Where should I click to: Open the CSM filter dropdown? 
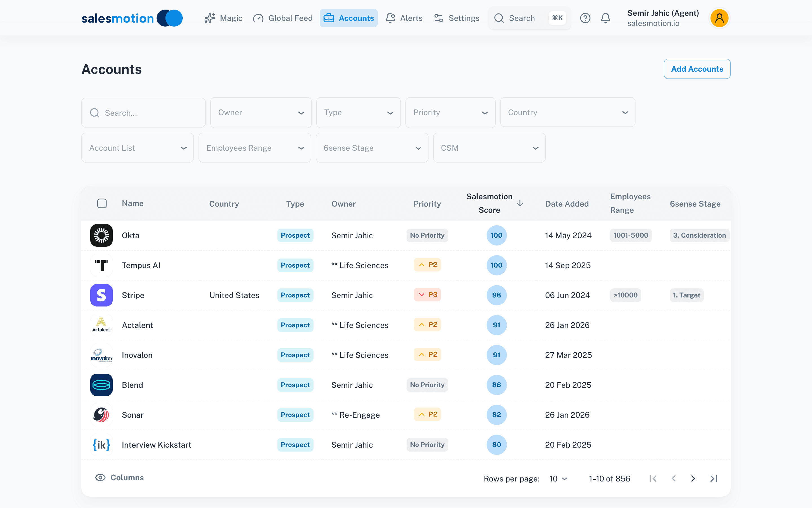coord(489,148)
